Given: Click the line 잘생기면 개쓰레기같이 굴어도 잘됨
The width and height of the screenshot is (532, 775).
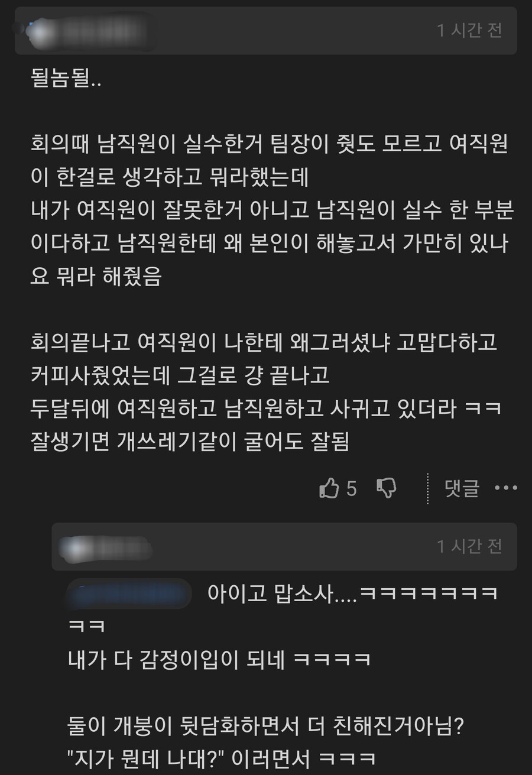Looking at the screenshot, I should click(x=190, y=442).
